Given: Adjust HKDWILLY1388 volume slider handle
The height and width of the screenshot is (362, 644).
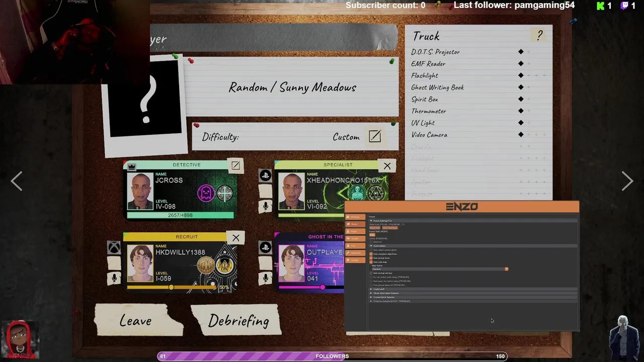Looking at the screenshot, I should coord(171,287).
